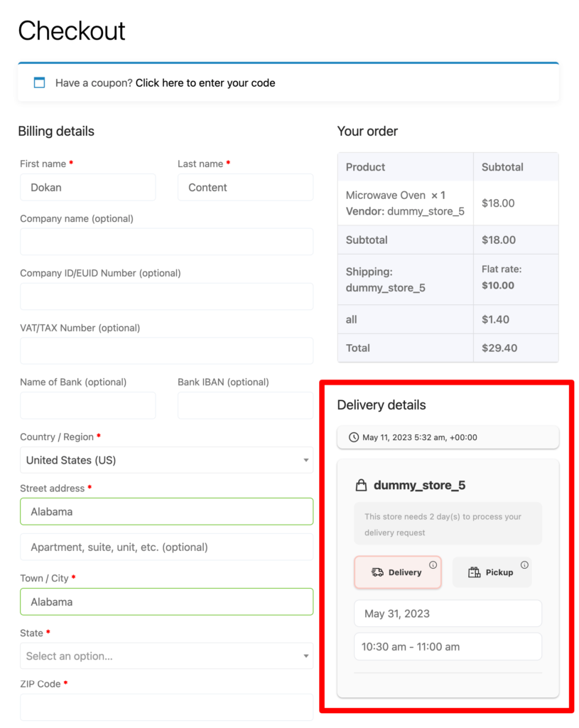
Task: Click into the First name field
Action: (87, 188)
